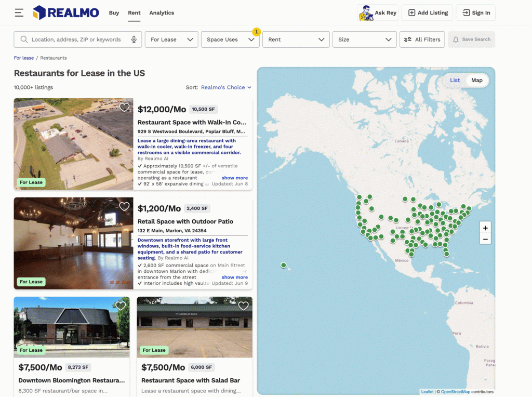The image size is (532, 397).
Task: Click the 2,400 SF size tag
Action: pos(197,208)
